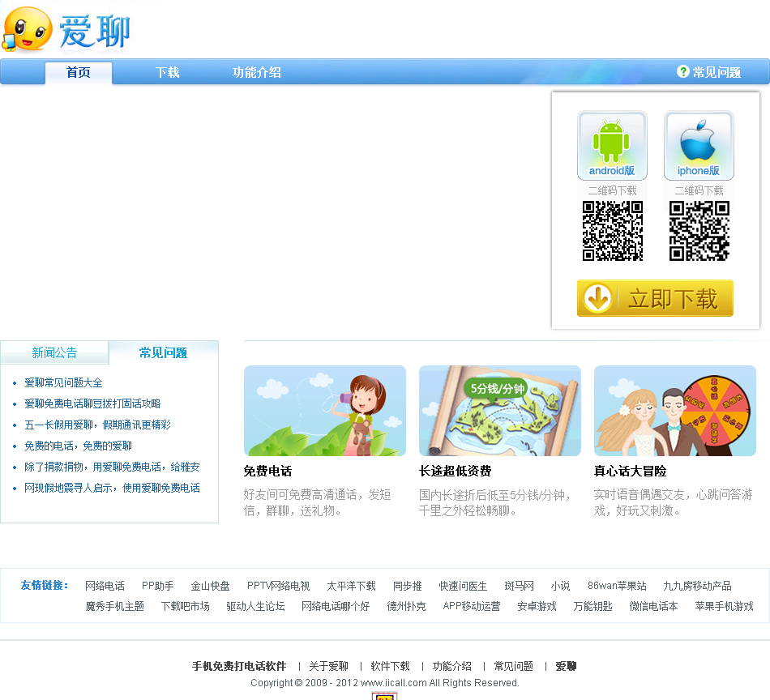Open the 五一长假用爱聊 article

[x=97, y=425]
